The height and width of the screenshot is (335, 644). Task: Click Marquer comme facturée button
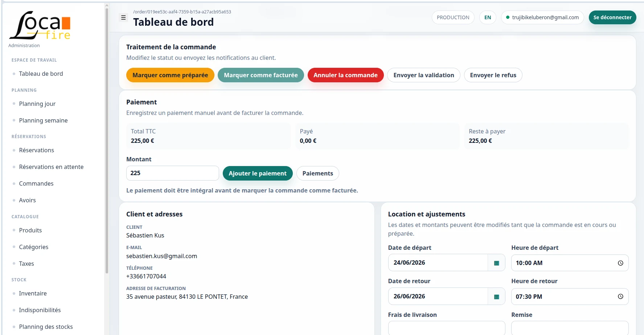261,75
